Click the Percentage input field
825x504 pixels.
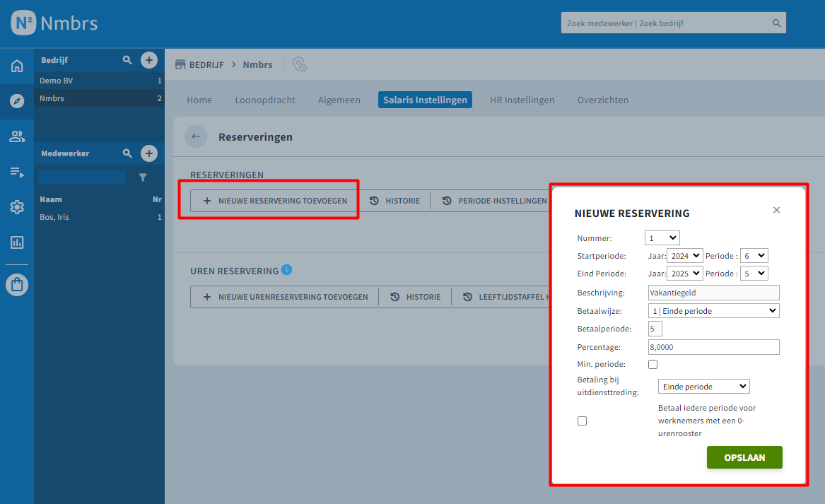[713, 347]
